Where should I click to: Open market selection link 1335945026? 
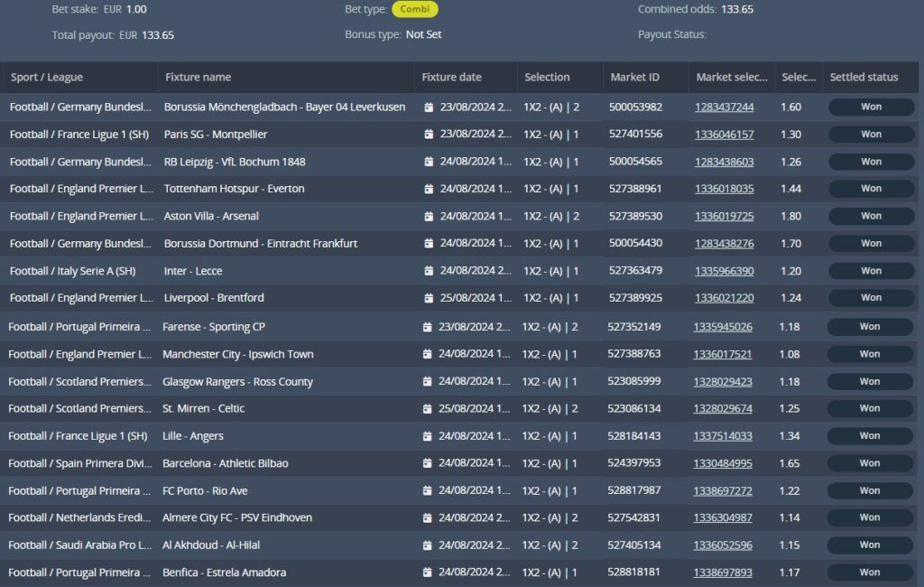pos(723,327)
